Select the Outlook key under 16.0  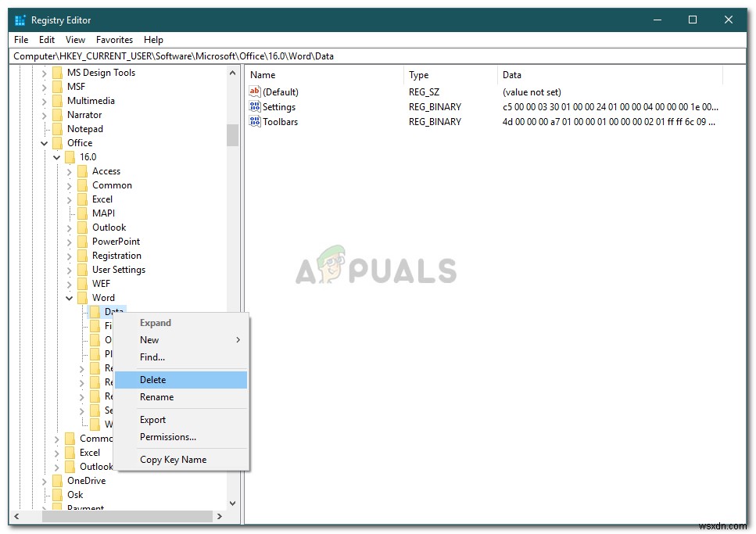pyautogui.click(x=109, y=228)
